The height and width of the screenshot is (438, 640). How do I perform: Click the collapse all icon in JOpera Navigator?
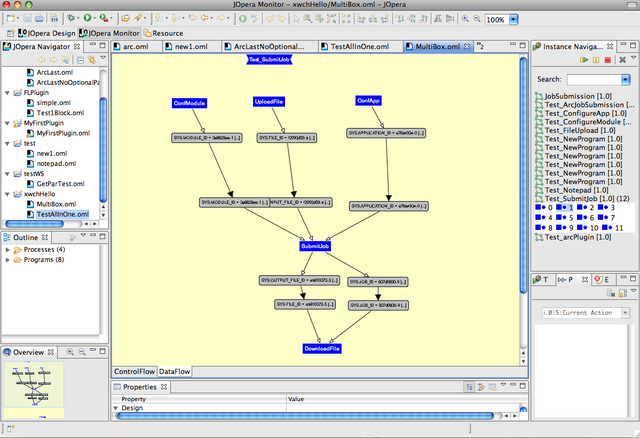click(80, 60)
